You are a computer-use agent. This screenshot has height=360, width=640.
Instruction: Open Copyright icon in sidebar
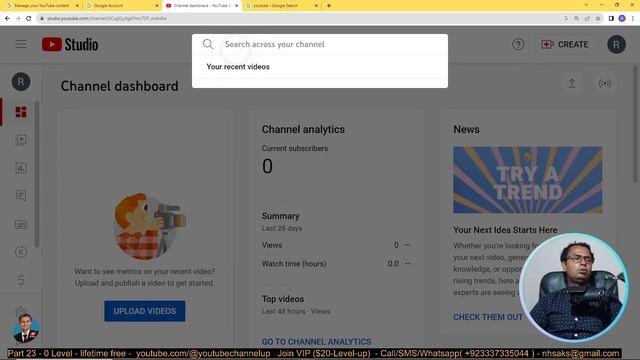tap(21, 252)
